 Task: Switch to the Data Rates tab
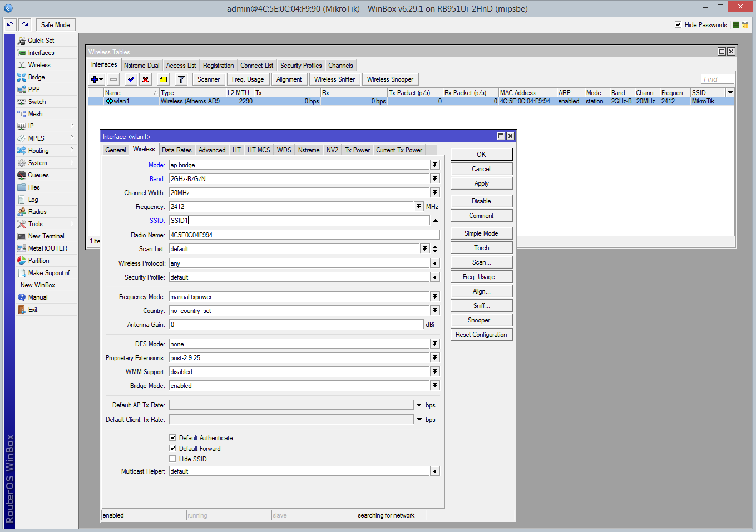pos(176,150)
